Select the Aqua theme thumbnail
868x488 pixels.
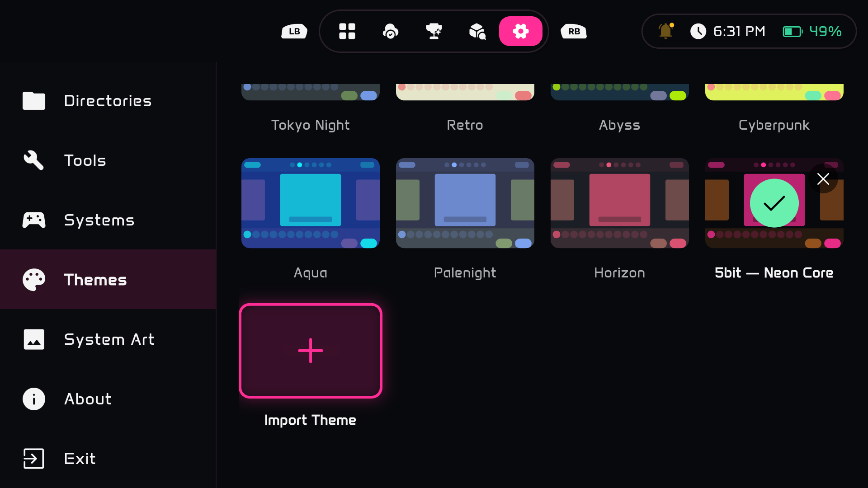[x=311, y=203]
